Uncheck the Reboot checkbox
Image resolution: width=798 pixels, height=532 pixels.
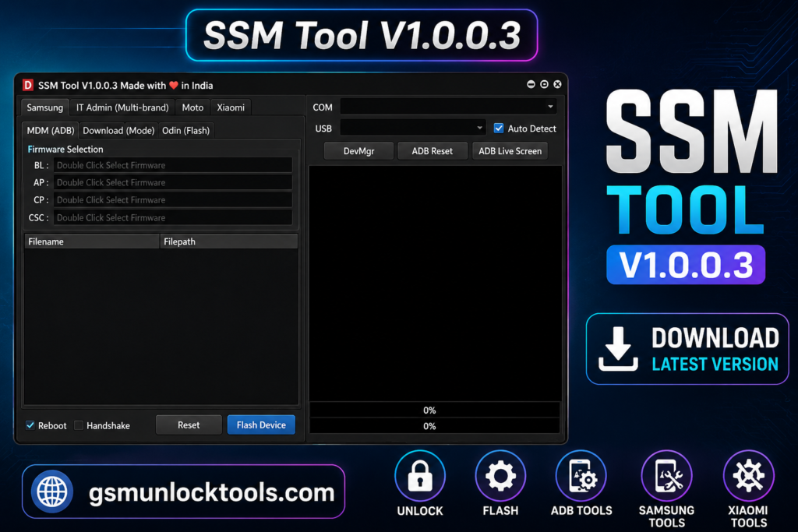(x=30, y=425)
